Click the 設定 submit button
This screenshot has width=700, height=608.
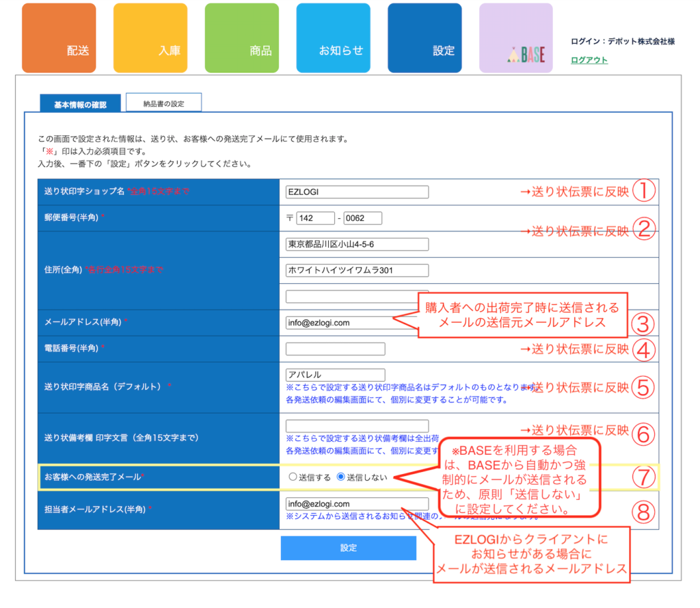click(x=348, y=548)
